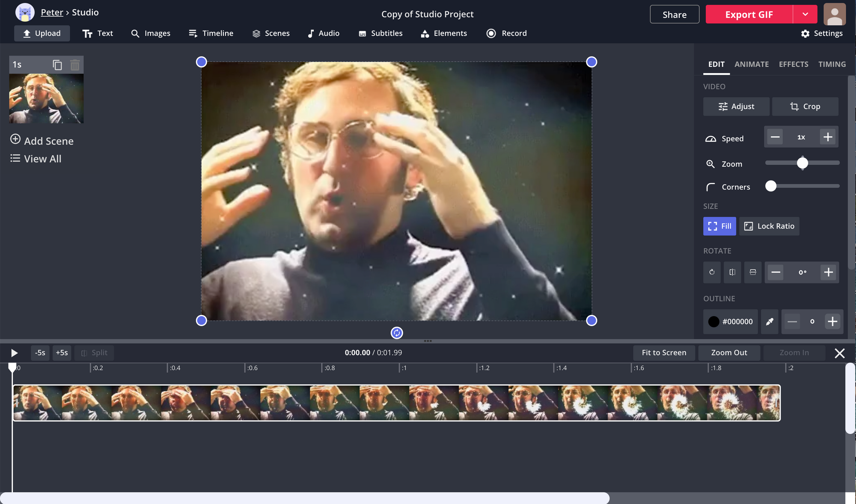
Task: Flip video vertically
Action: click(x=753, y=272)
